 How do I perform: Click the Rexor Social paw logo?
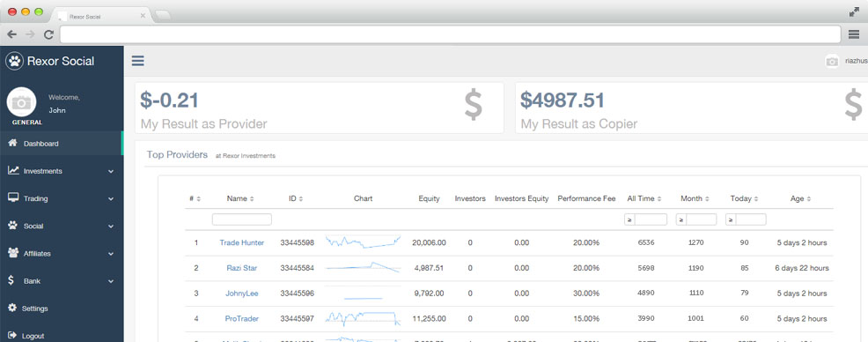coord(14,61)
